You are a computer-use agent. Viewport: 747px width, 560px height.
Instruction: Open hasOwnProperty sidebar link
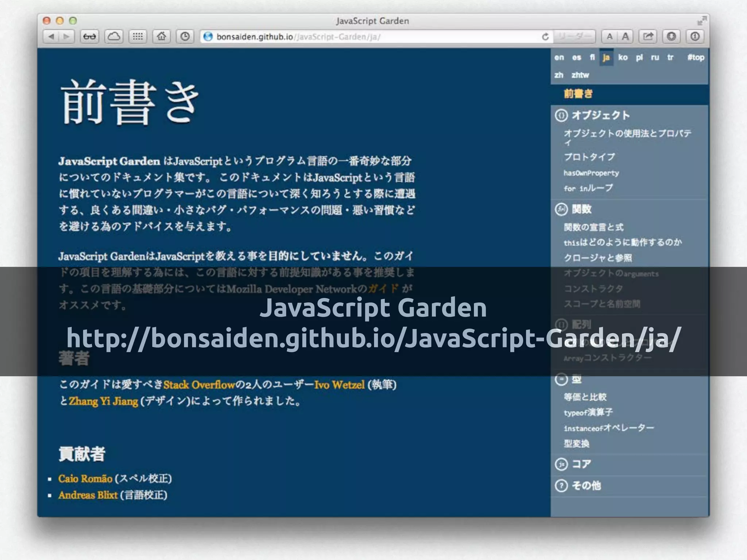pyautogui.click(x=591, y=173)
